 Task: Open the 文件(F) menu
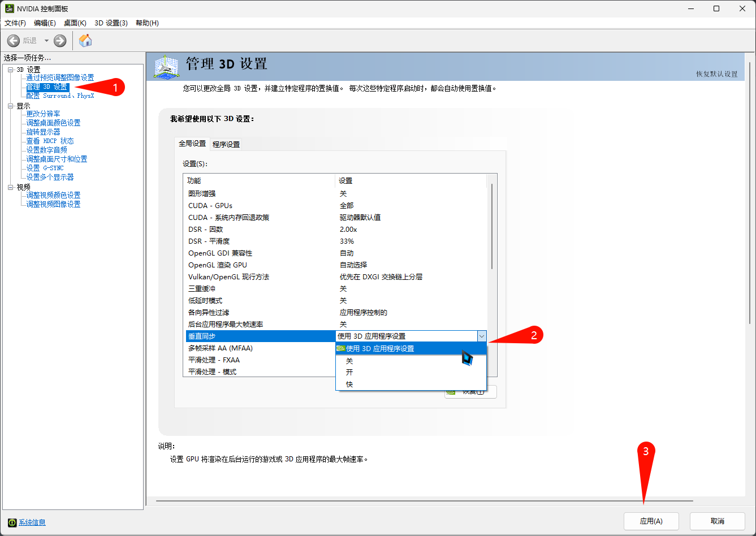click(15, 23)
